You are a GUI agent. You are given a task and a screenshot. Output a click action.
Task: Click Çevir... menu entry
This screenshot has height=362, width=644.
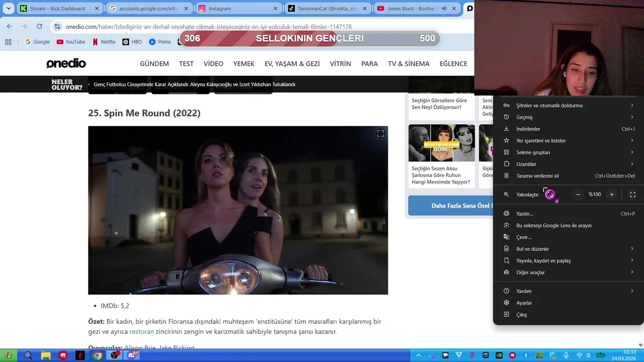point(569,237)
